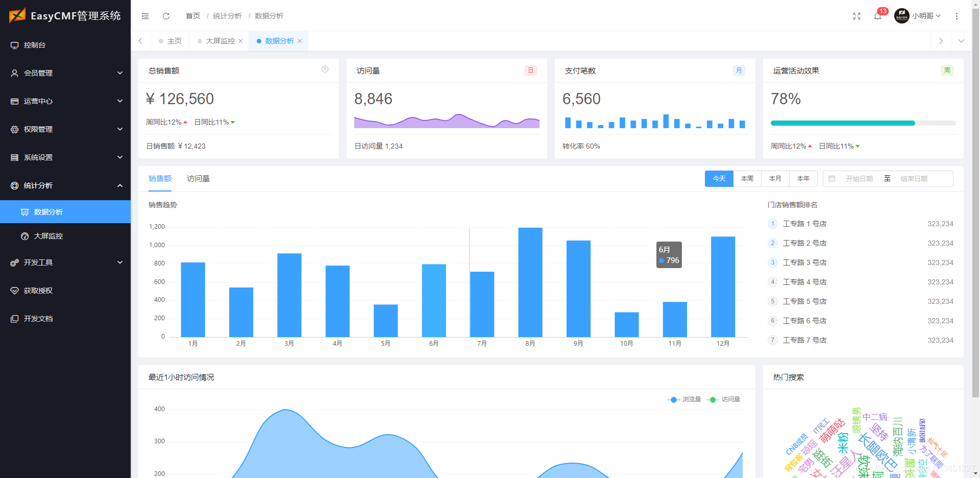Open the 小明哥 user dropdown

pos(926,16)
